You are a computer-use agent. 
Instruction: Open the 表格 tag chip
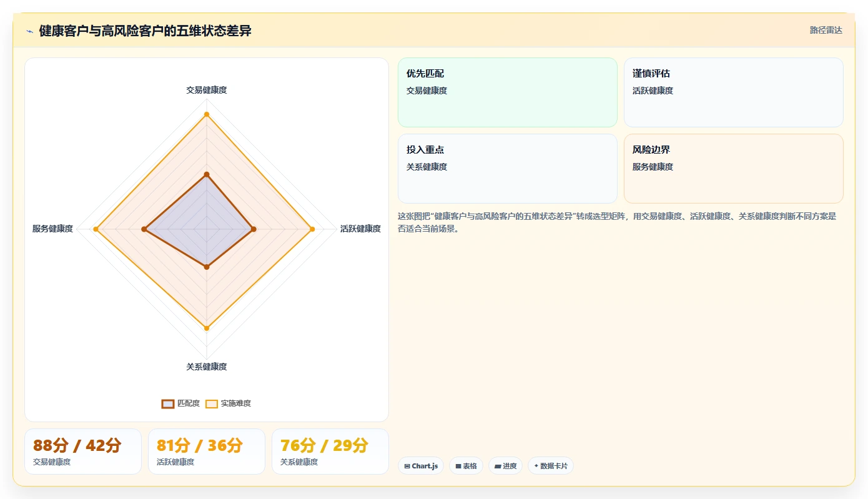466,466
